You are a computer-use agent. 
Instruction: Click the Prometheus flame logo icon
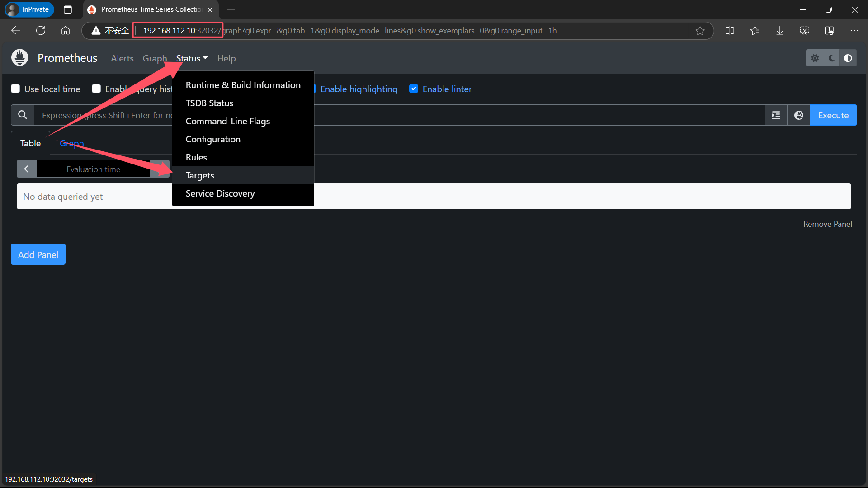click(19, 58)
